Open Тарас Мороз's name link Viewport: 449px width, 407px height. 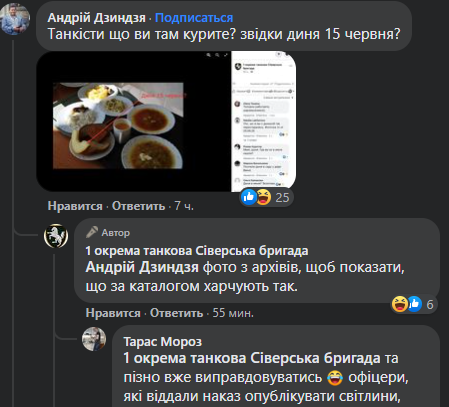click(x=163, y=342)
